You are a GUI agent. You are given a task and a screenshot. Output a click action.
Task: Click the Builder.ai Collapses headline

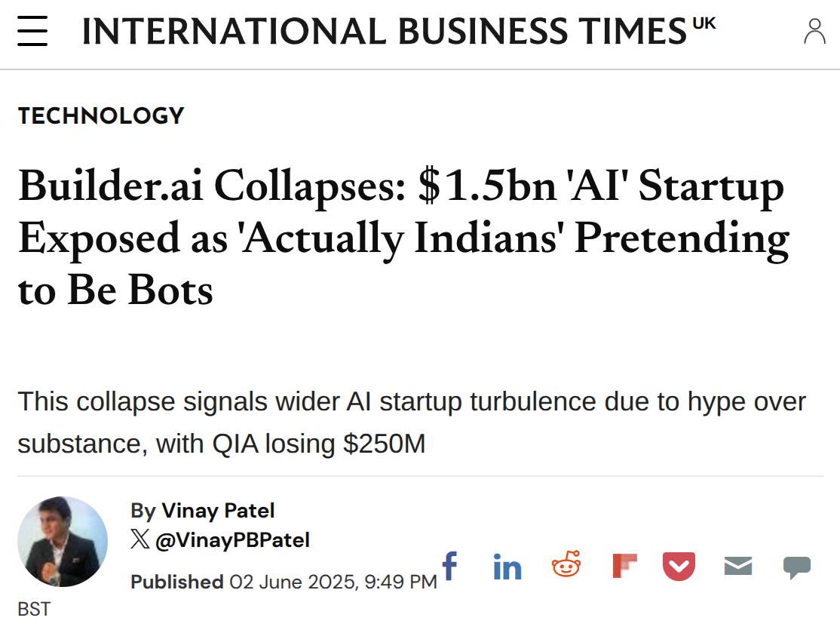coord(403,237)
